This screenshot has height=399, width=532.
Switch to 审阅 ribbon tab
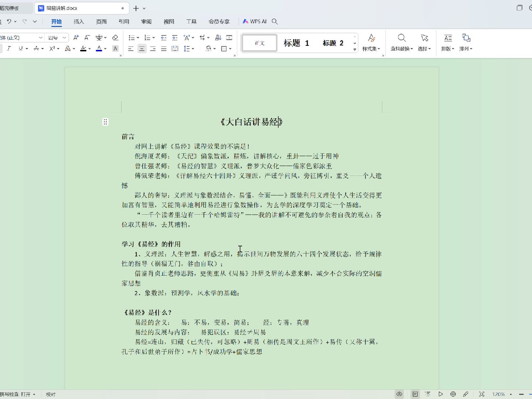click(146, 21)
